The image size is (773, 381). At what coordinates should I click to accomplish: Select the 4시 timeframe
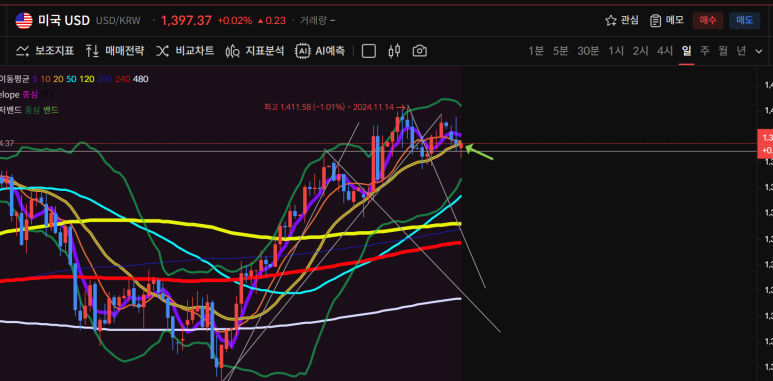pos(665,51)
